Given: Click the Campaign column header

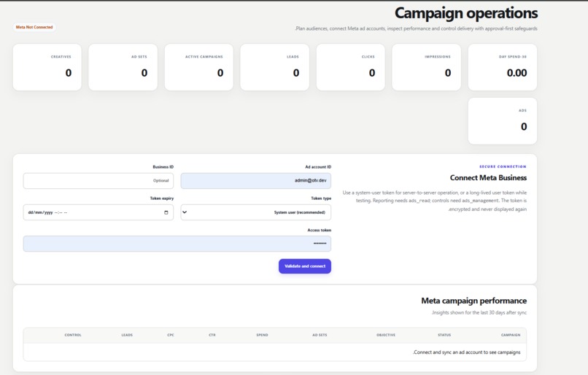Looking at the screenshot, I should click(x=511, y=335).
